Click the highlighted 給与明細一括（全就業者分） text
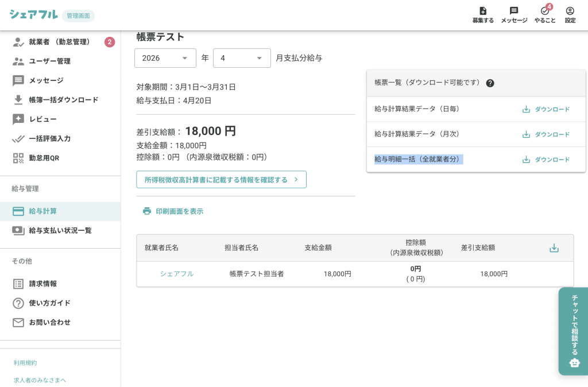 point(419,160)
